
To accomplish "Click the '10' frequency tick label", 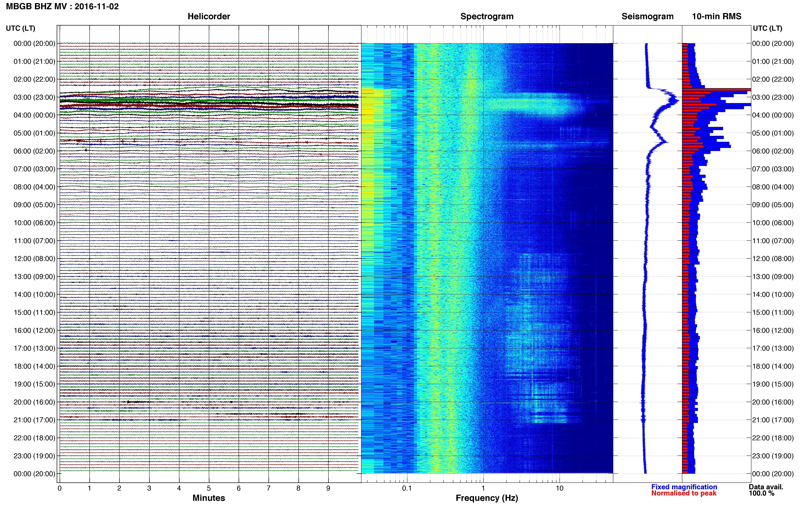I will click(559, 488).
